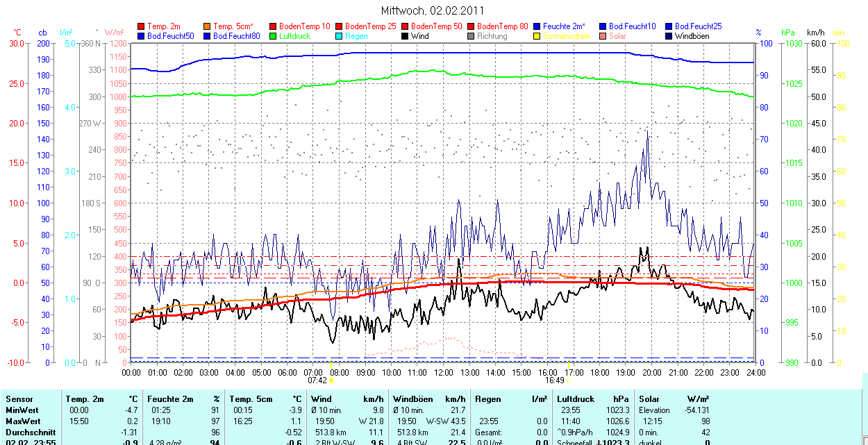
Task: Click the pink Solar legend square
Action: (603, 35)
